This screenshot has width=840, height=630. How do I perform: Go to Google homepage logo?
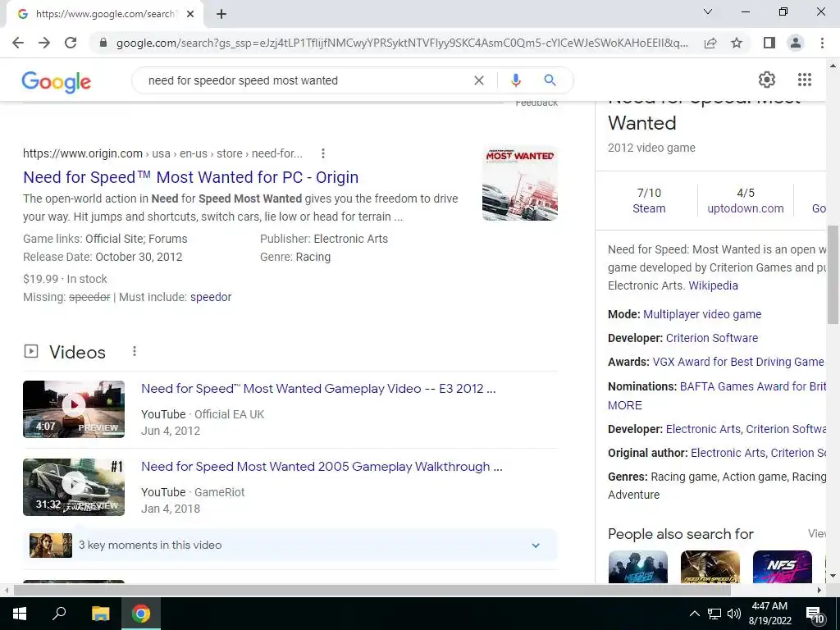(57, 81)
